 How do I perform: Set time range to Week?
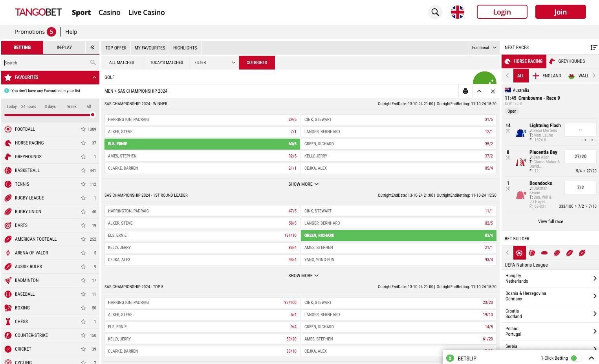coord(71,106)
